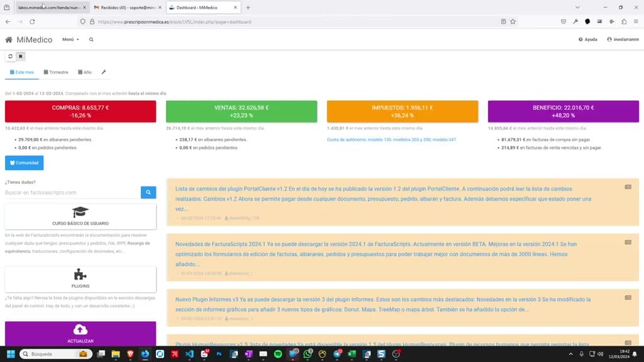The width and height of the screenshot is (644, 362).
Task: Click the red COMPRAS summary card
Action: tap(80, 111)
